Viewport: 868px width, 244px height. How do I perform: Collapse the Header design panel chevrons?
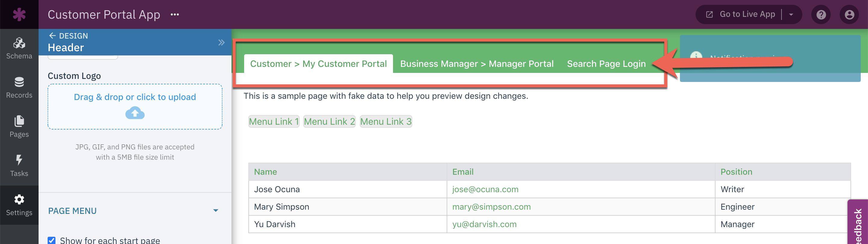pyautogui.click(x=221, y=42)
